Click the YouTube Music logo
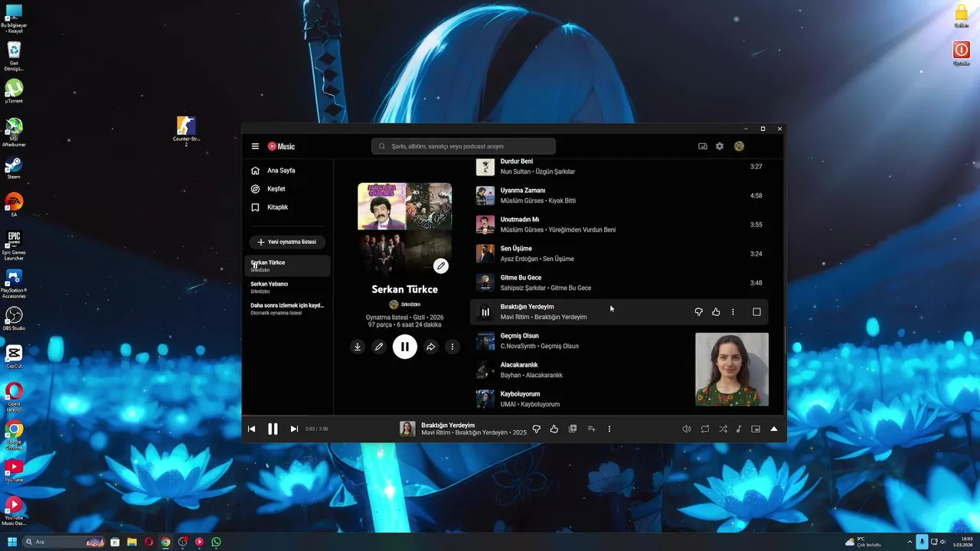The image size is (980, 551). 281,146
